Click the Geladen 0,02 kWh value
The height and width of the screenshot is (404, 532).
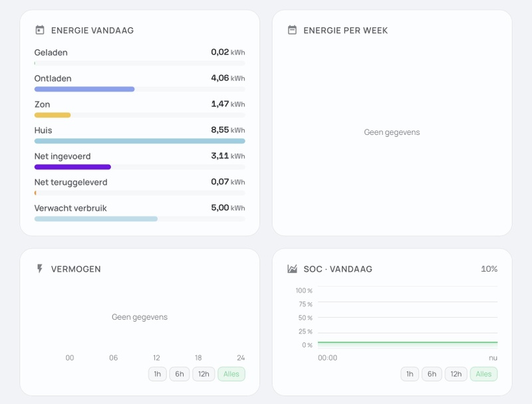pos(228,52)
